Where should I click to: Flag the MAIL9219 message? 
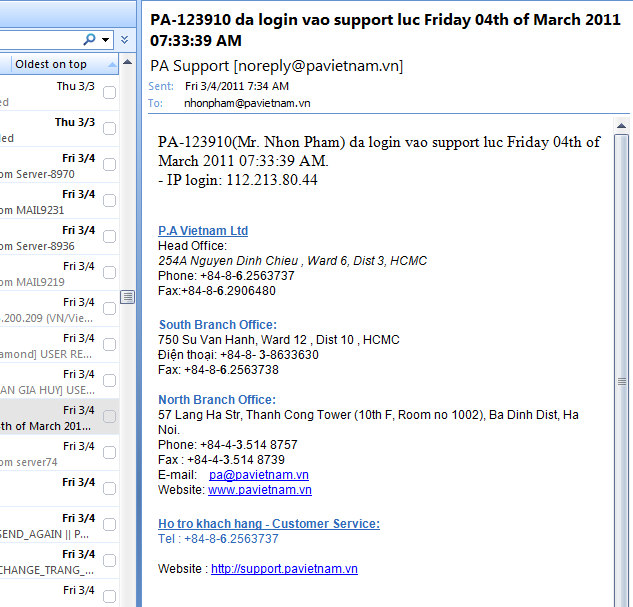pos(109,272)
